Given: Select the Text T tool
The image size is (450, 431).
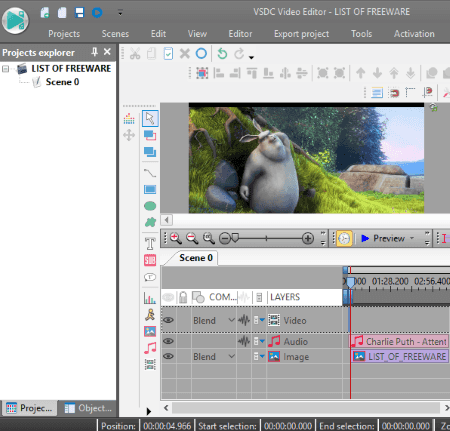Looking at the screenshot, I should click(150, 243).
